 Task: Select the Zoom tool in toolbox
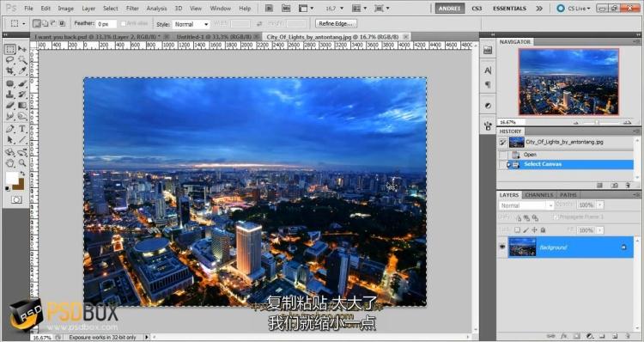pos(22,163)
